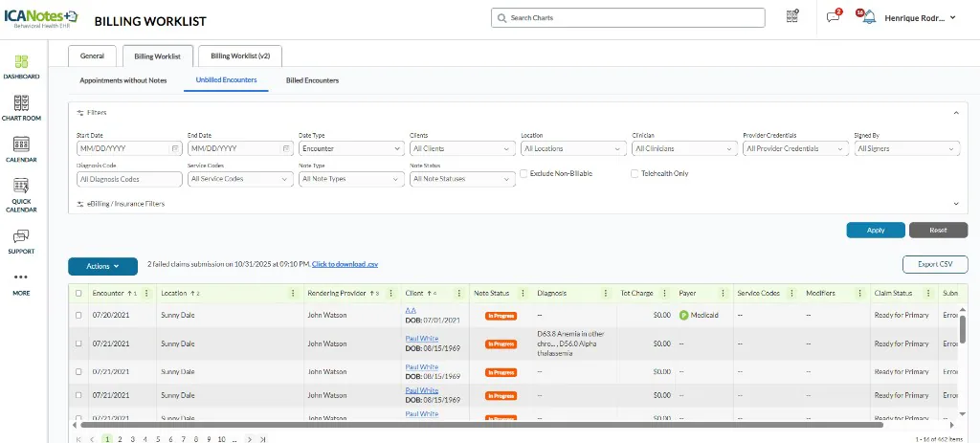Select the Unbilled Encounters sub-tab

click(226, 80)
